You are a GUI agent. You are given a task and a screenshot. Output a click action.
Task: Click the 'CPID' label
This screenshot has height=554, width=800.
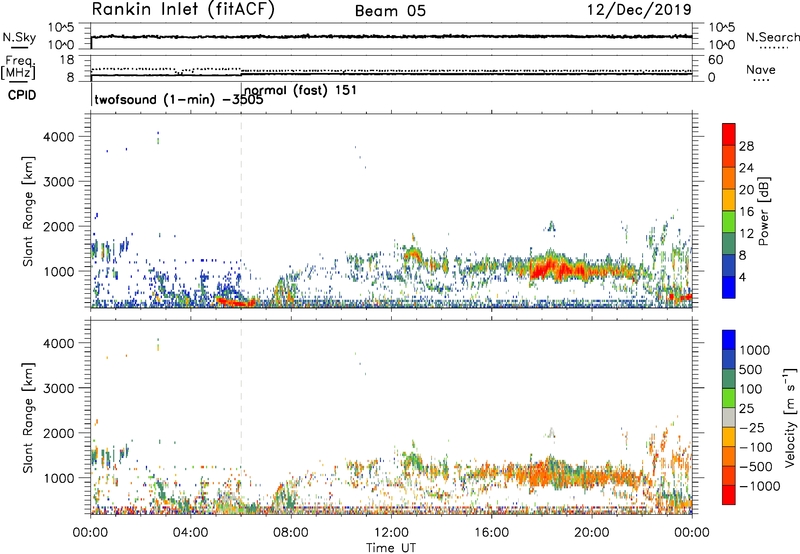tap(22, 95)
